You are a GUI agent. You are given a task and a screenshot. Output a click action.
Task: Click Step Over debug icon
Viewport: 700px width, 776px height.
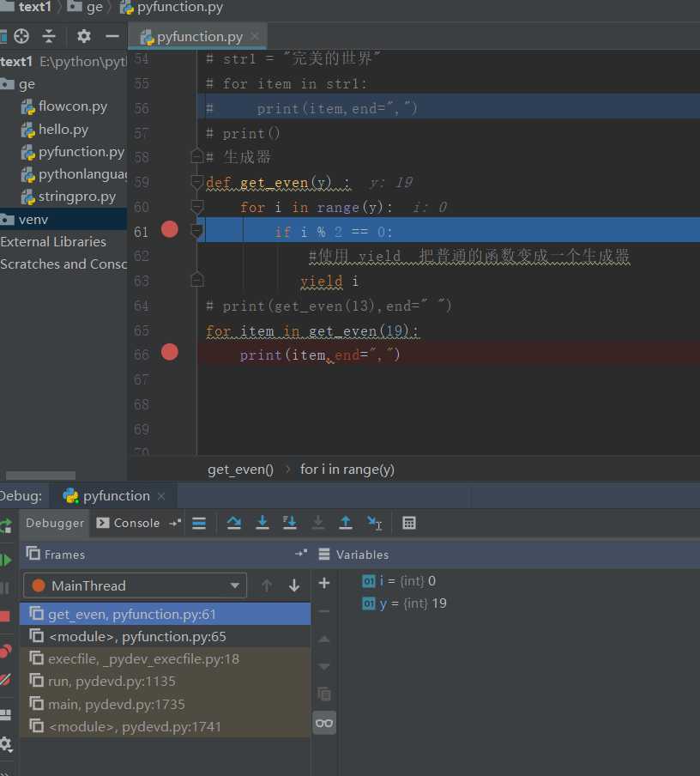pyautogui.click(x=233, y=523)
